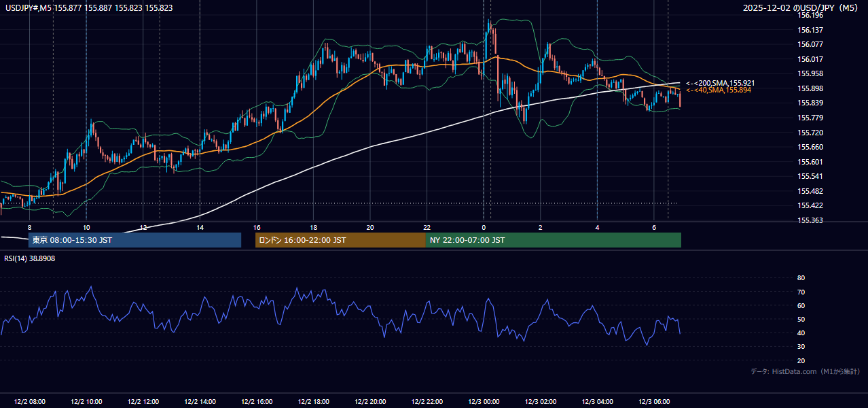Click price axis value 156.017

click(810, 59)
